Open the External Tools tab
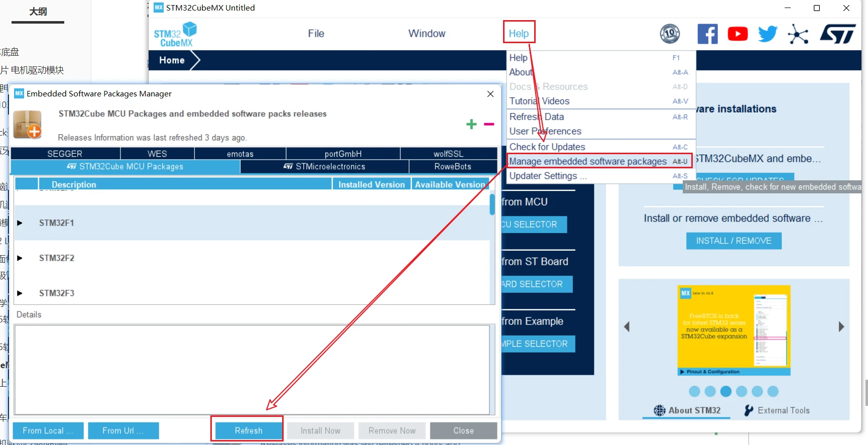This screenshot has width=868, height=445. click(x=777, y=410)
